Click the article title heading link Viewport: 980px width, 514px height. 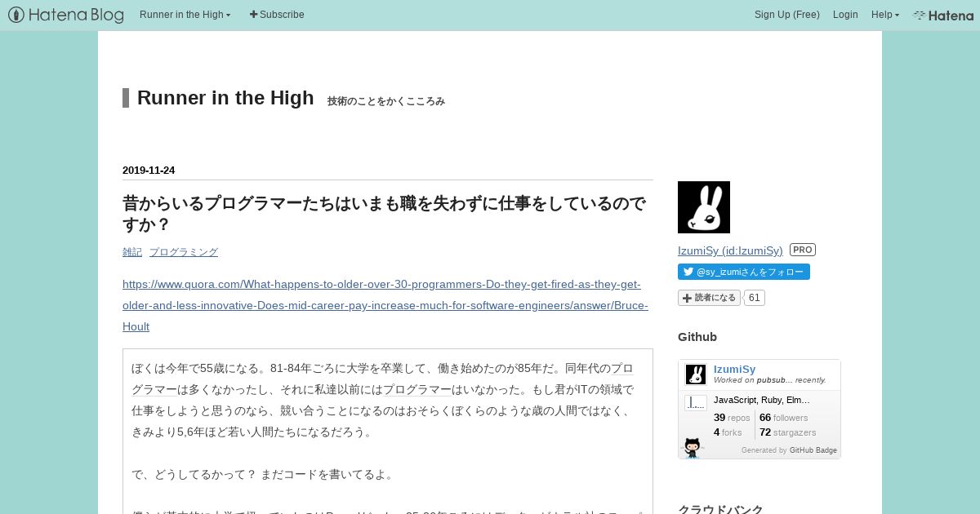[x=384, y=214]
